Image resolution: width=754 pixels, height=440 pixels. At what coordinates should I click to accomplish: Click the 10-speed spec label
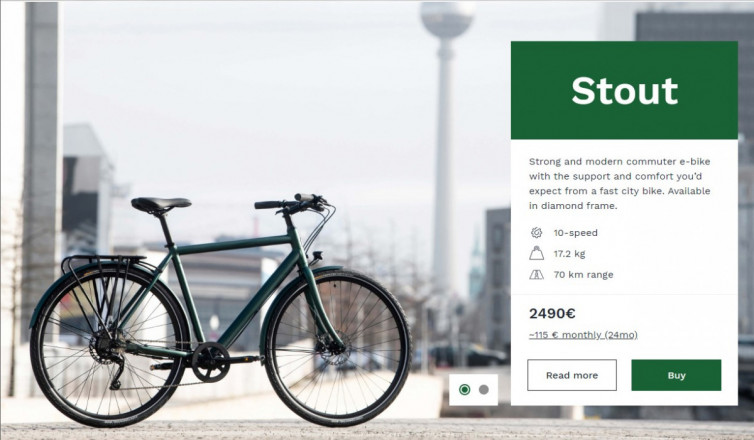click(576, 233)
